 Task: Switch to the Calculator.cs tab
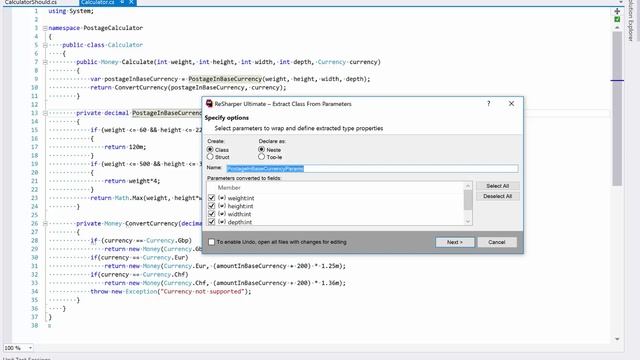[98, 2]
